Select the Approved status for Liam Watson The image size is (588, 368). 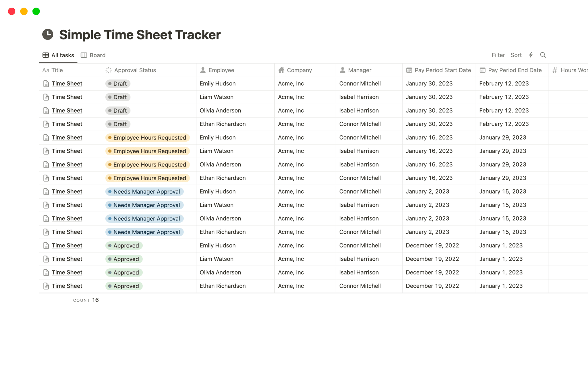coord(124,259)
